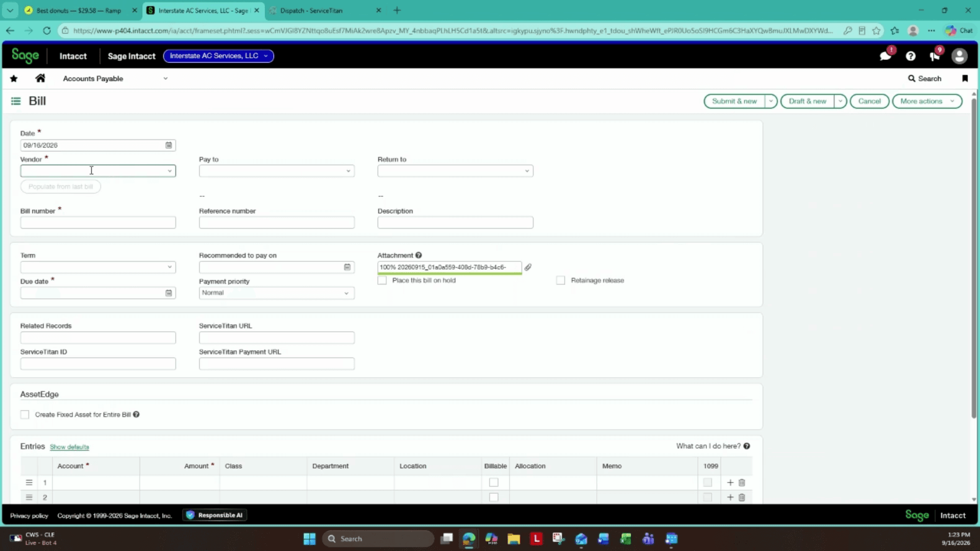
Task: Click into Reference number field
Action: coord(277,222)
